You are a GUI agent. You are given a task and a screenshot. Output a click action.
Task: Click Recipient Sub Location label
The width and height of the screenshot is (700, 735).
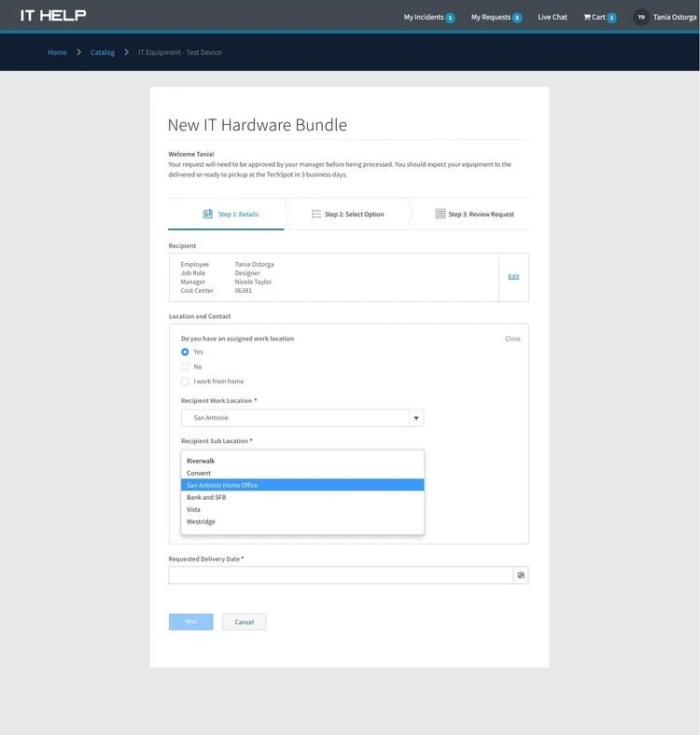pos(217,441)
